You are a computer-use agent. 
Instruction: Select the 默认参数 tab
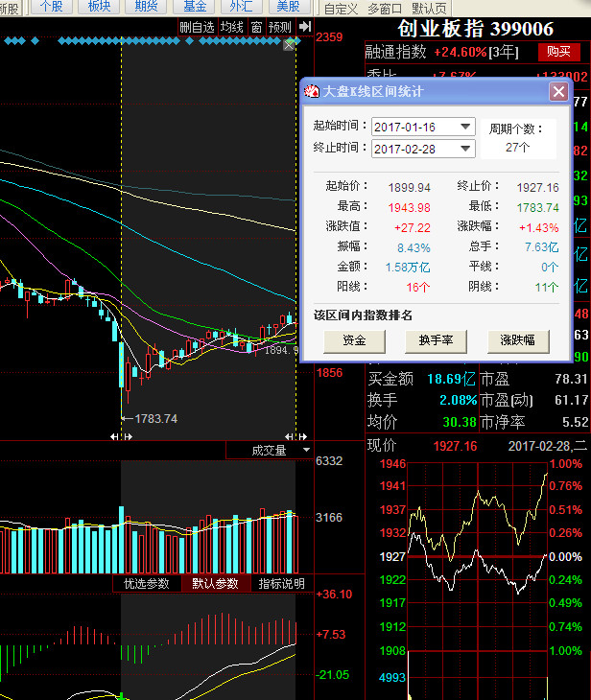(215, 584)
